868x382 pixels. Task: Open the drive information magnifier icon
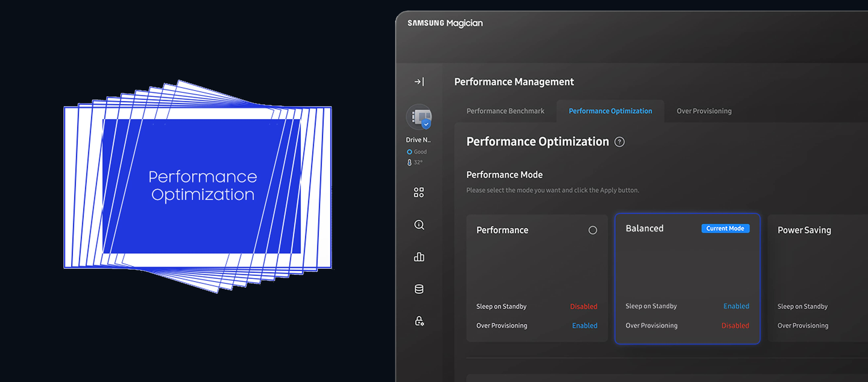[x=419, y=225]
